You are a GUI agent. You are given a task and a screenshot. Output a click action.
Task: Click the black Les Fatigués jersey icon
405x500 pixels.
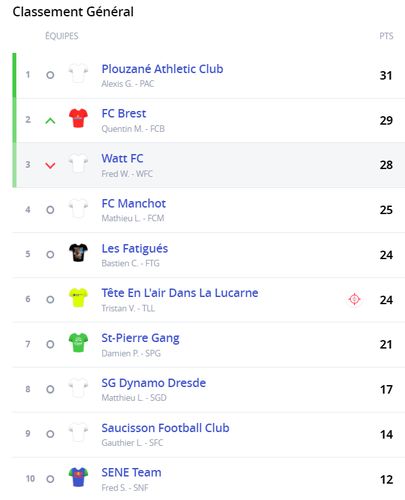tap(78, 253)
